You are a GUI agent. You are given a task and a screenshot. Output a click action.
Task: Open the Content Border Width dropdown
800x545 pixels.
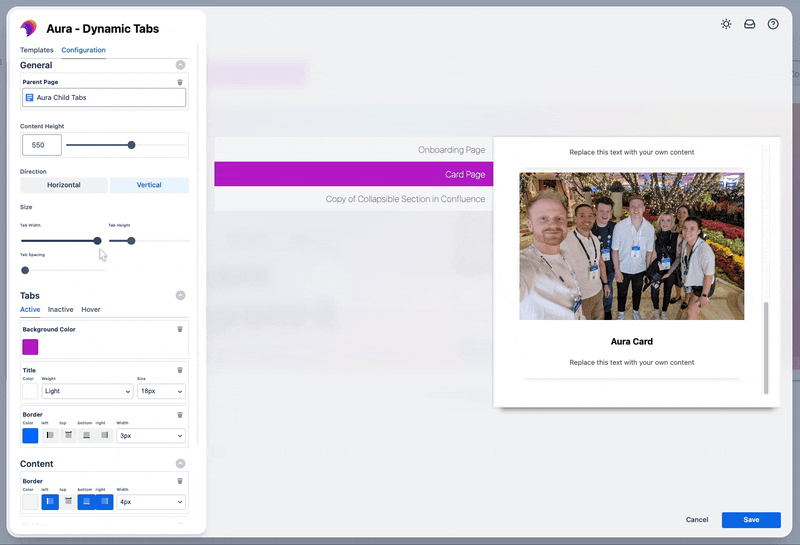[x=151, y=502]
